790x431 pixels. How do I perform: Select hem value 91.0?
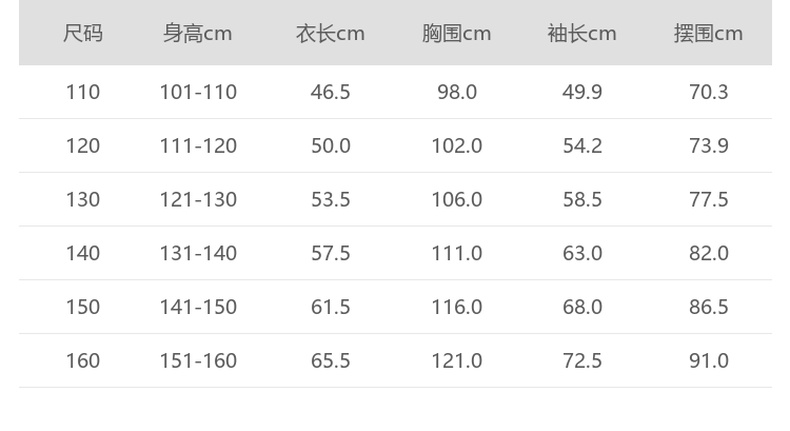708,361
